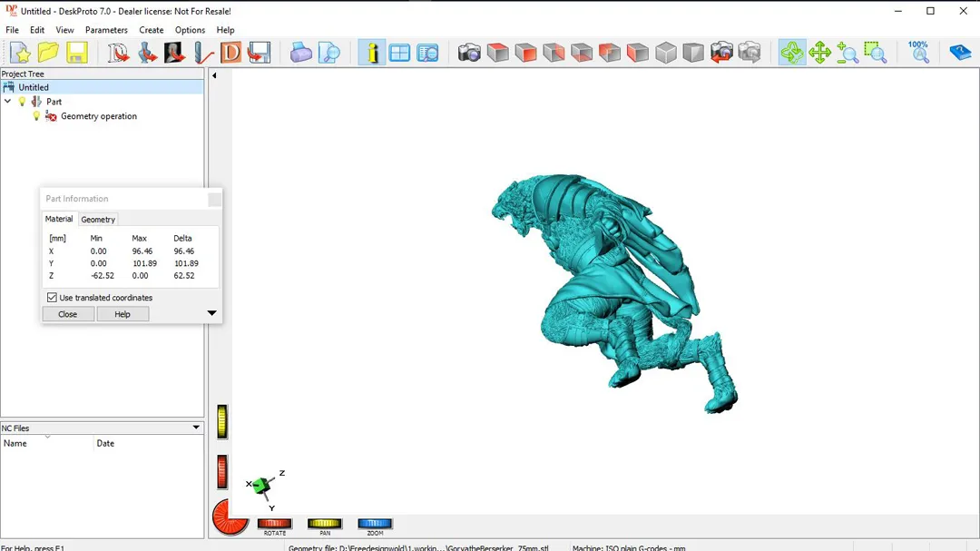Select the Material tab in Part Information
Viewport: 980px width, 551px height.
(59, 219)
